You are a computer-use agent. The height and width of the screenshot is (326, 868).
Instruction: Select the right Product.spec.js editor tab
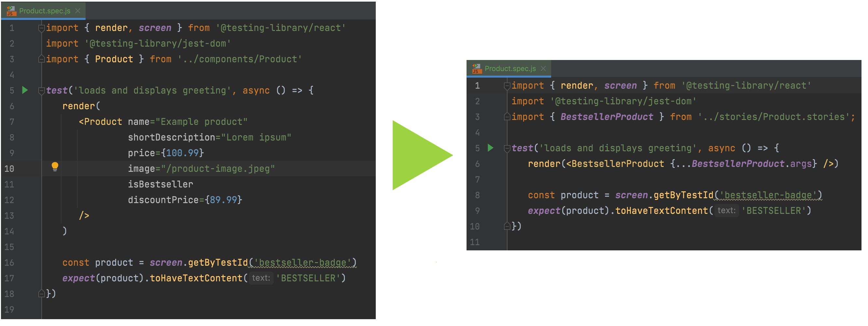[x=510, y=68]
